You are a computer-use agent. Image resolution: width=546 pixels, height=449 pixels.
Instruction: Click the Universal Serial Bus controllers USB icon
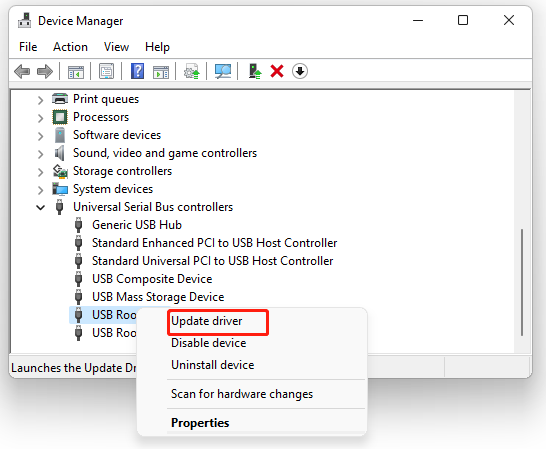click(x=60, y=207)
